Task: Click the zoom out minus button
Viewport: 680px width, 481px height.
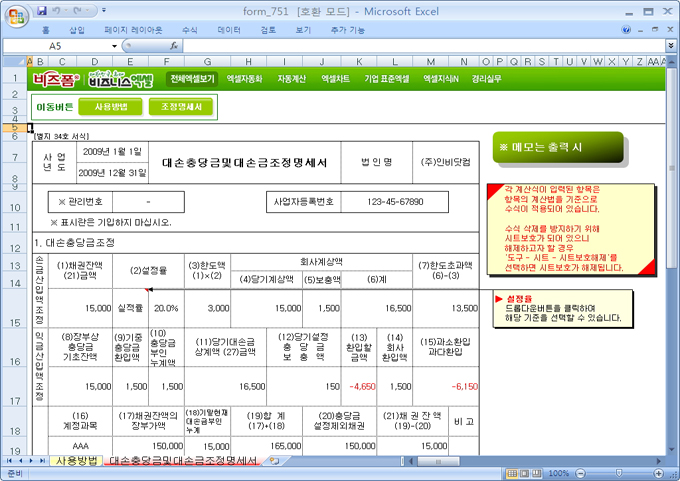Action: point(579,473)
